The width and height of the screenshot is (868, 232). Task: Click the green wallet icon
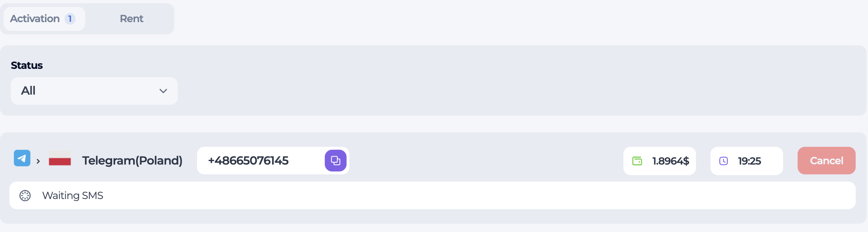click(x=637, y=161)
